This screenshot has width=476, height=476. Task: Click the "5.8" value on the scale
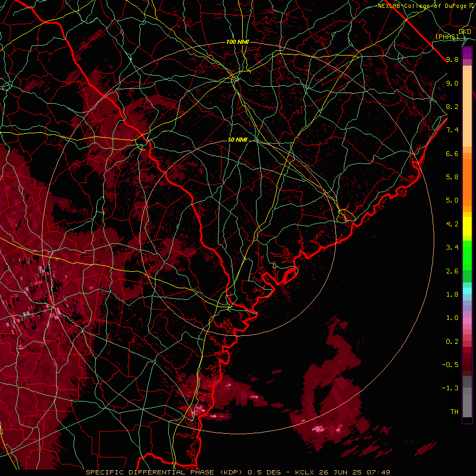(452, 177)
